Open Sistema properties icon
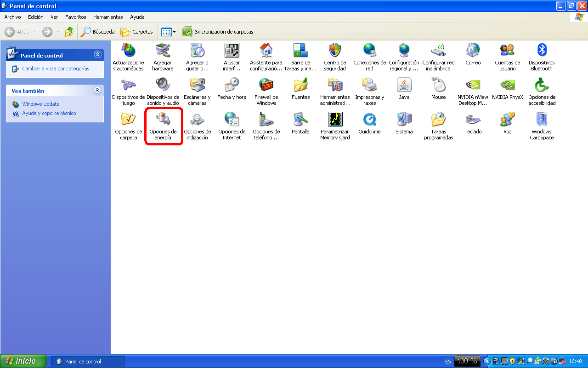 [x=404, y=123]
